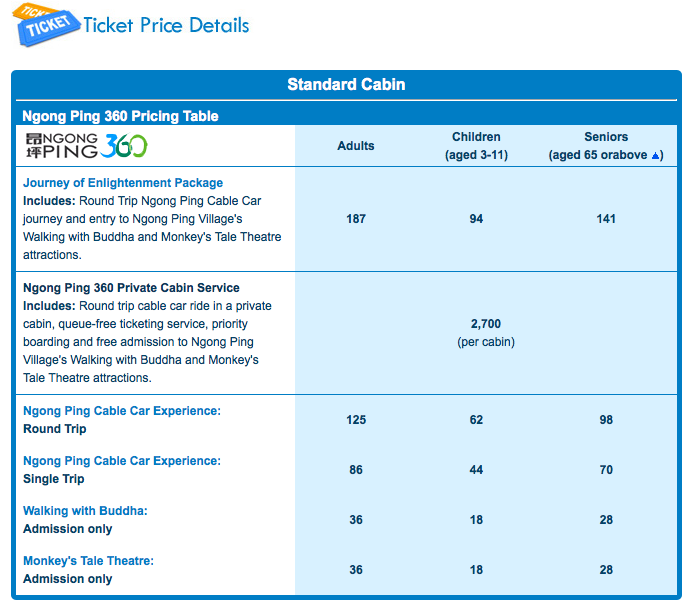Click the Walking with Buddha link

tap(85, 511)
